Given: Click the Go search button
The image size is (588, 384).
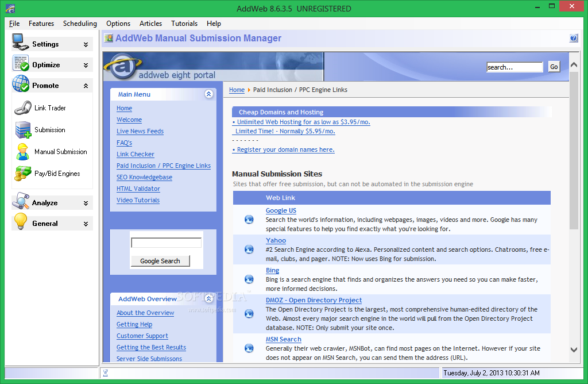Looking at the screenshot, I should pyautogui.click(x=554, y=67).
